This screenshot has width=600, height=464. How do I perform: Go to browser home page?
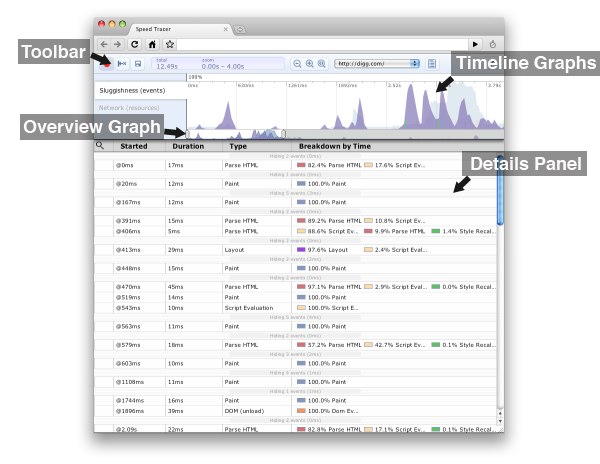pos(152,44)
